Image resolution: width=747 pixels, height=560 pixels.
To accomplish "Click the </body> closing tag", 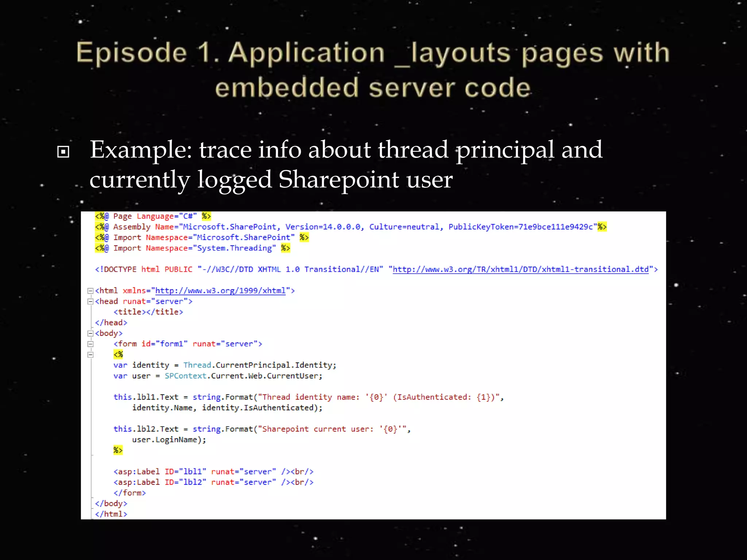I will (x=111, y=503).
